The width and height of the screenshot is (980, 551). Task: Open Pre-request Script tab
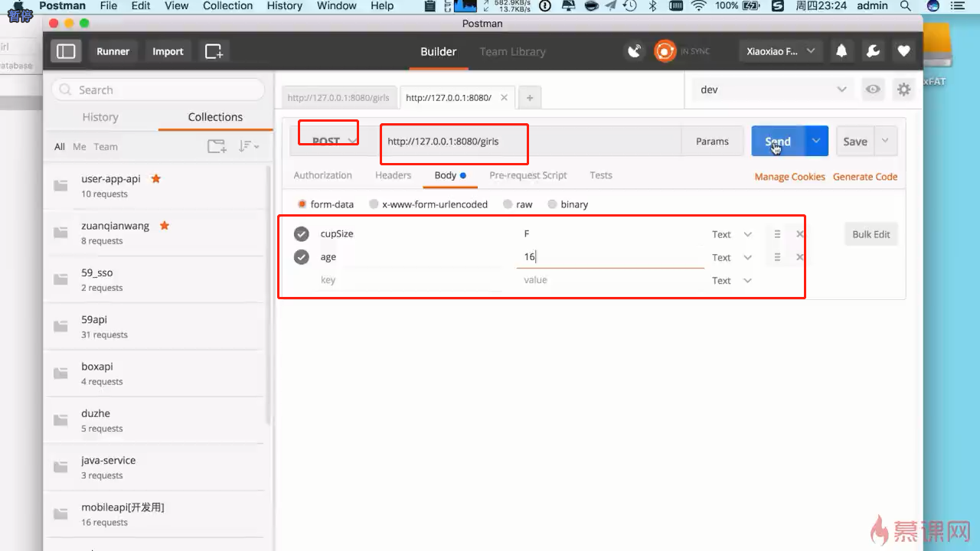(528, 175)
